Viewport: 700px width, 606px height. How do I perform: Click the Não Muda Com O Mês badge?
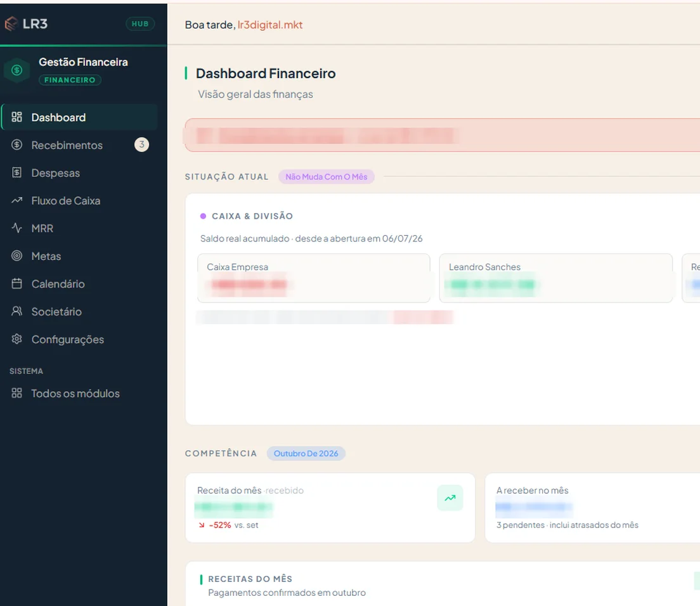click(x=327, y=177)
